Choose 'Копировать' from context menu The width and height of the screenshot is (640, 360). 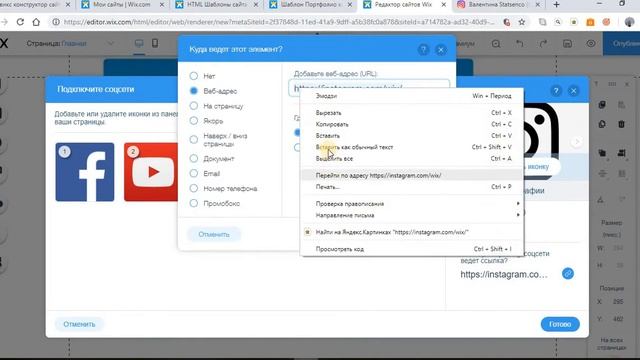click(x=411, y=124)
